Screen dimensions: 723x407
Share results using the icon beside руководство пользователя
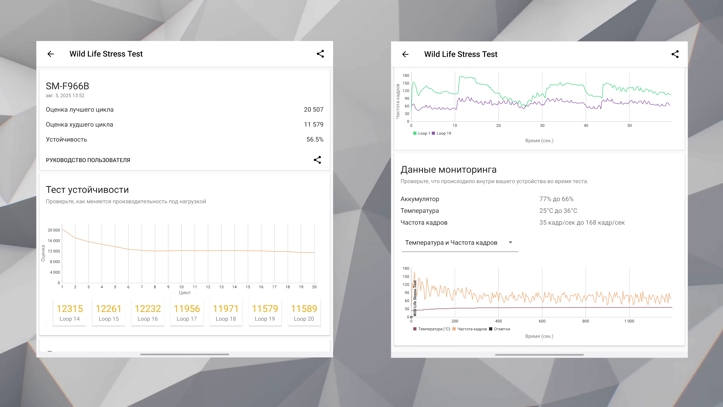coord(317,160)
